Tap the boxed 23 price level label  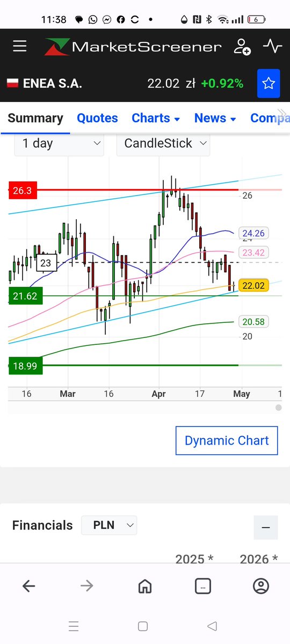[46, 263]
